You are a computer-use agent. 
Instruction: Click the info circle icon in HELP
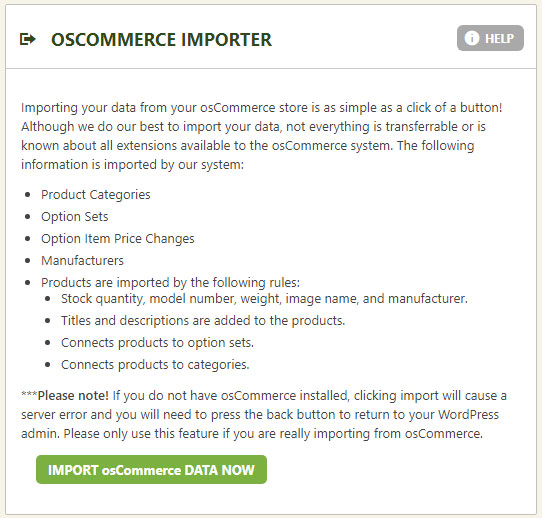click(x=471, y=38)
